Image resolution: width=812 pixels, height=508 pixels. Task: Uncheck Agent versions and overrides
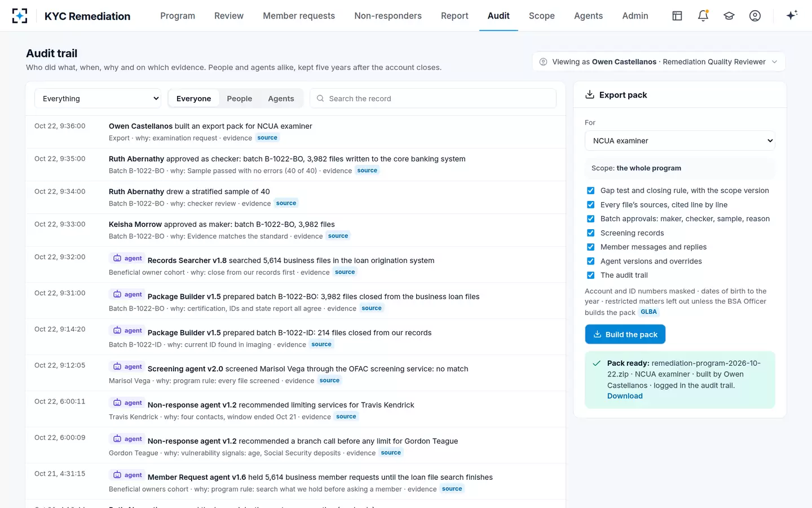click(590, 261)
